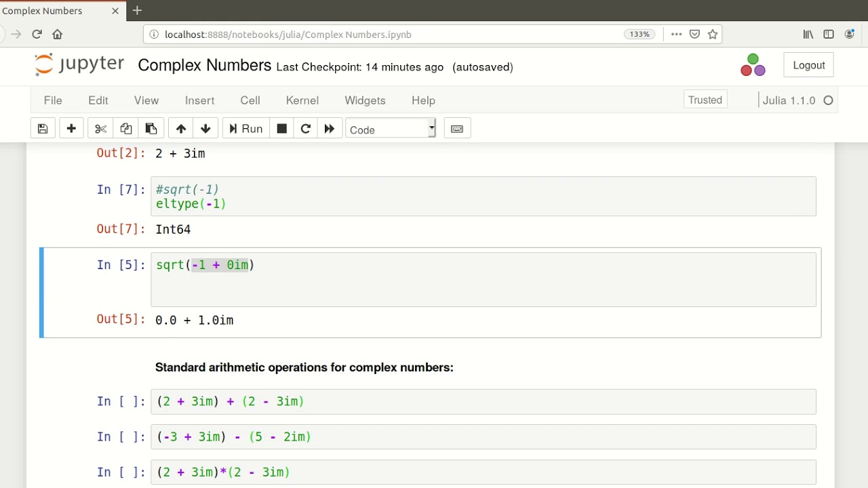Go forward in browser history

[16, 34]
